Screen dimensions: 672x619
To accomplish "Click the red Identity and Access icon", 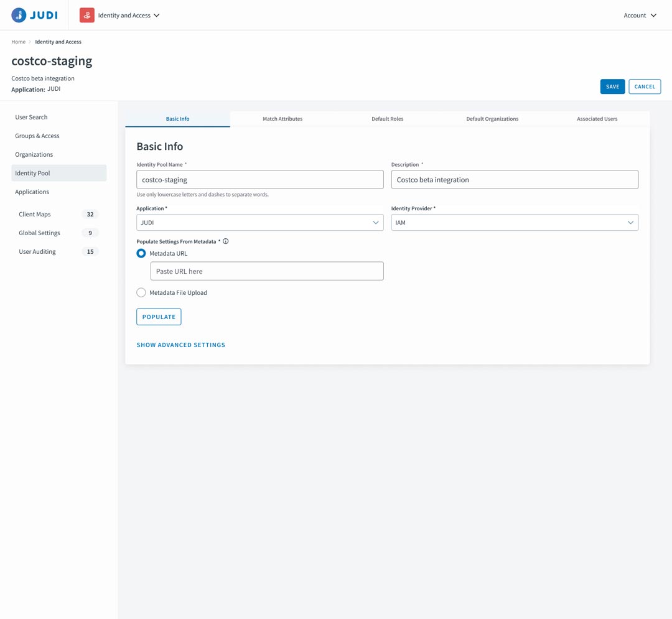I will tap(87, 15).
